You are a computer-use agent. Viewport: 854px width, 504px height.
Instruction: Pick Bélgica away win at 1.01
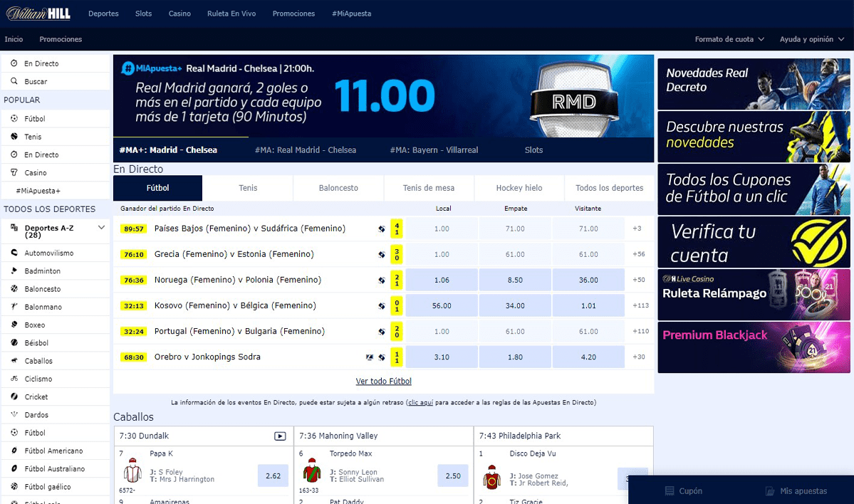click(588, 305)
